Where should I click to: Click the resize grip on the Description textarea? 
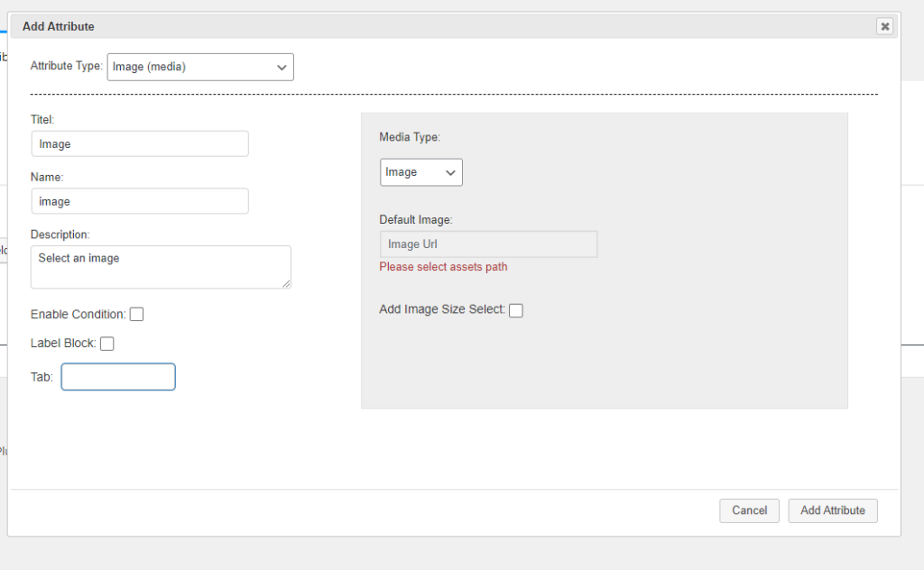click(286, 283)
